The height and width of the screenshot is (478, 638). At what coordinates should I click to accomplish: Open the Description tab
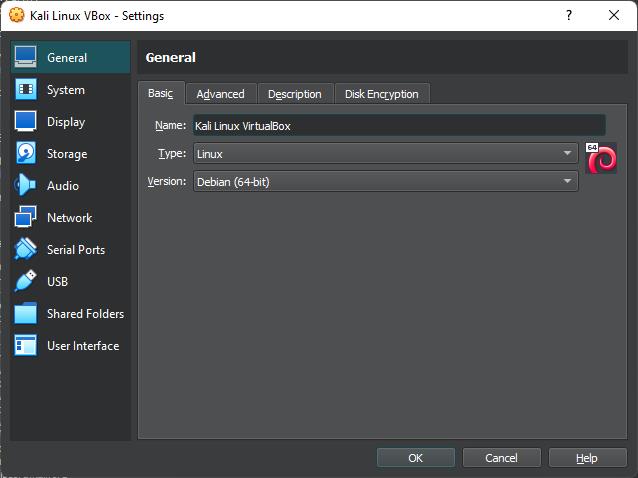coord(295,94)
